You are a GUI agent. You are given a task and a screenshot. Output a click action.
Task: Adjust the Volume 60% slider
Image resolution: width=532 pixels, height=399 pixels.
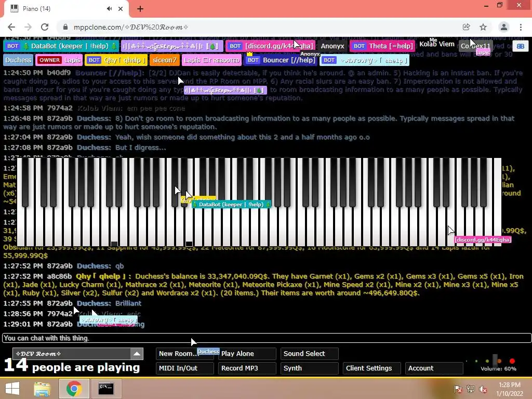[495, 361]
